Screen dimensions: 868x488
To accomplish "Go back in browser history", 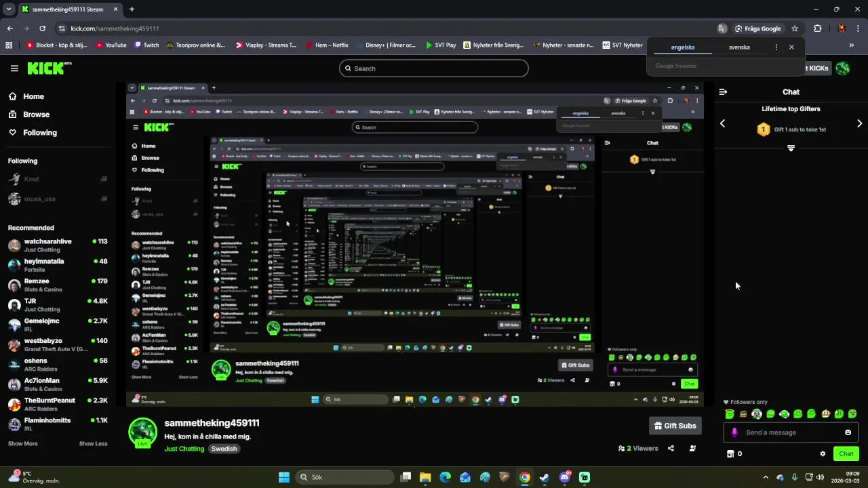I will coord(9,28).
